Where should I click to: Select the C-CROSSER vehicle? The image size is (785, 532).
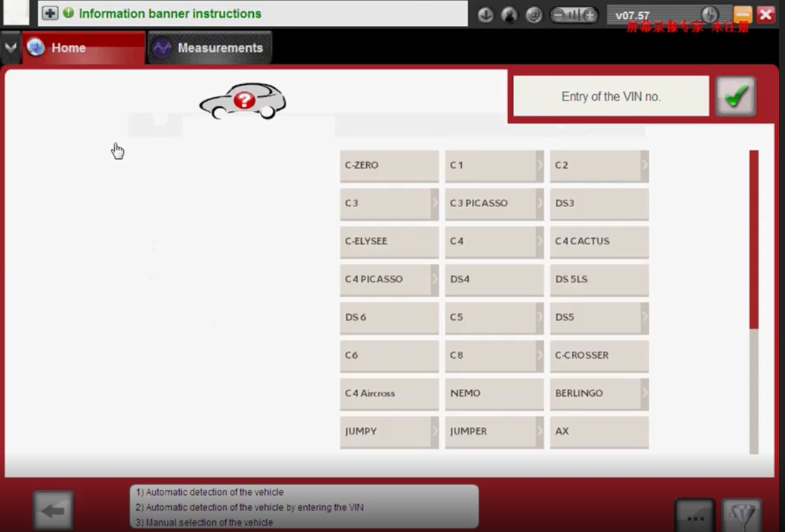[x=599, y=356]
